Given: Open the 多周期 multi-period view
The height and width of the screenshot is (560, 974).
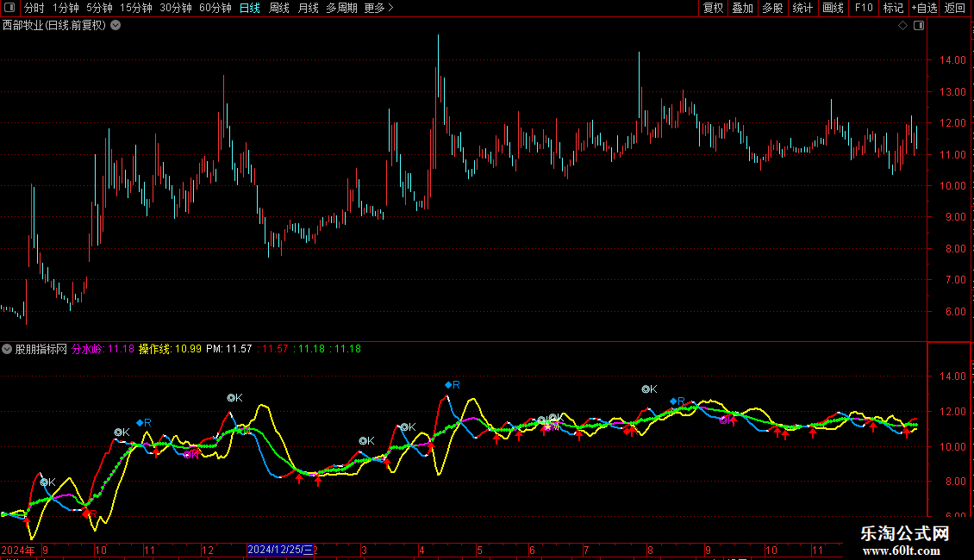Looking at the screenshot, I should (341, 8).
